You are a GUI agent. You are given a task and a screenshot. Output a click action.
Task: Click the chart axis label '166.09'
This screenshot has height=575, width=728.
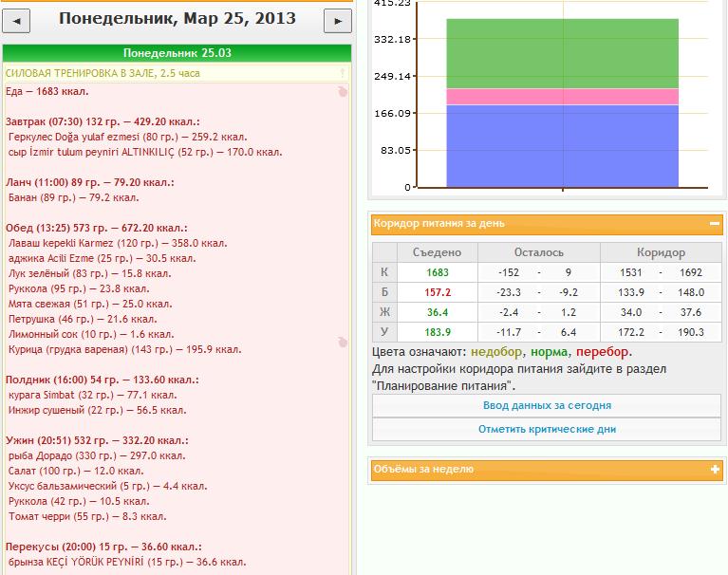click(392, 113)
